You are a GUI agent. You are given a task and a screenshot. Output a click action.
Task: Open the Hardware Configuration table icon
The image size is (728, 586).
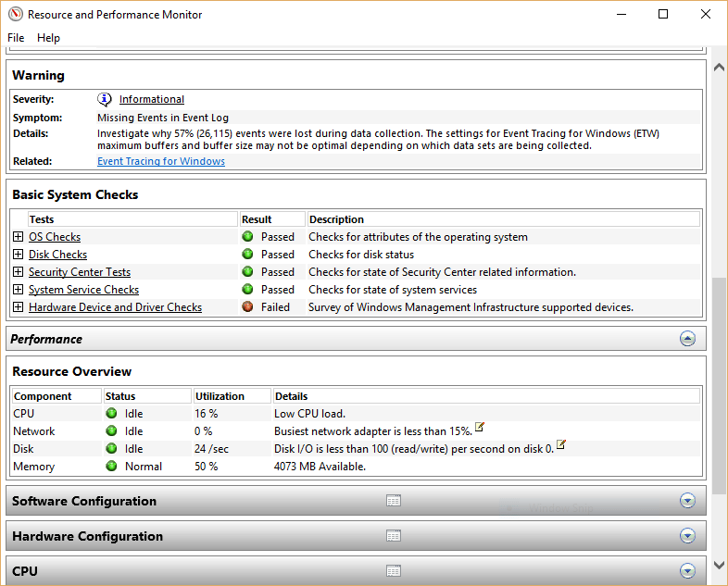394,536
